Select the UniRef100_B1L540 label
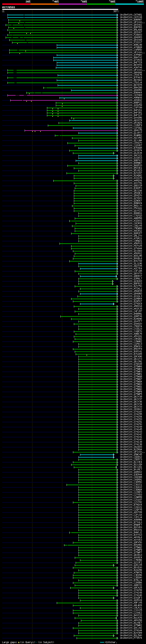Viewport: 146px width, 644px height. 131,635
